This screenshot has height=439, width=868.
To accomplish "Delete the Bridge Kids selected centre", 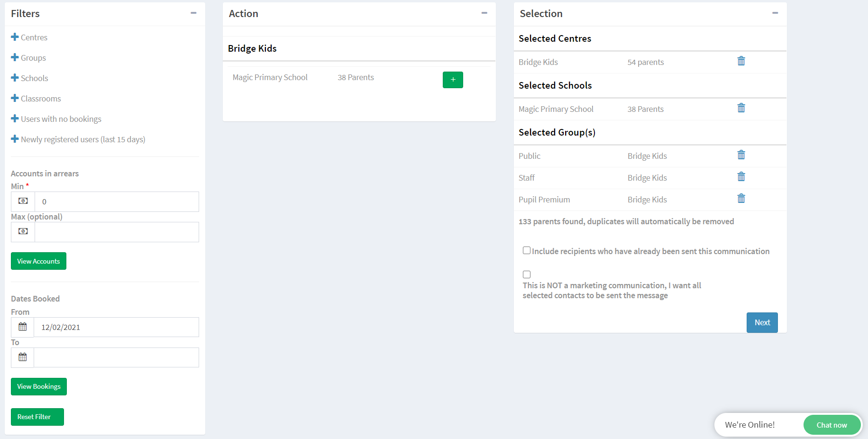I will point(741,61).
